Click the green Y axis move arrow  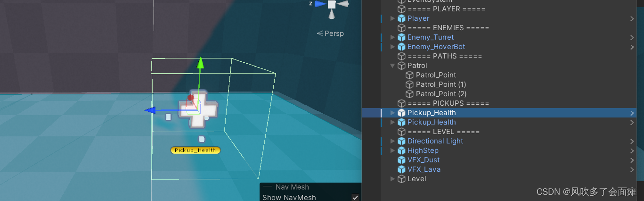201,63
